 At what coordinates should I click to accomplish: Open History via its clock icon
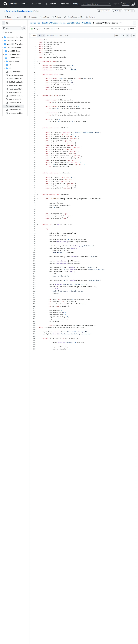[x=128, y=29]
